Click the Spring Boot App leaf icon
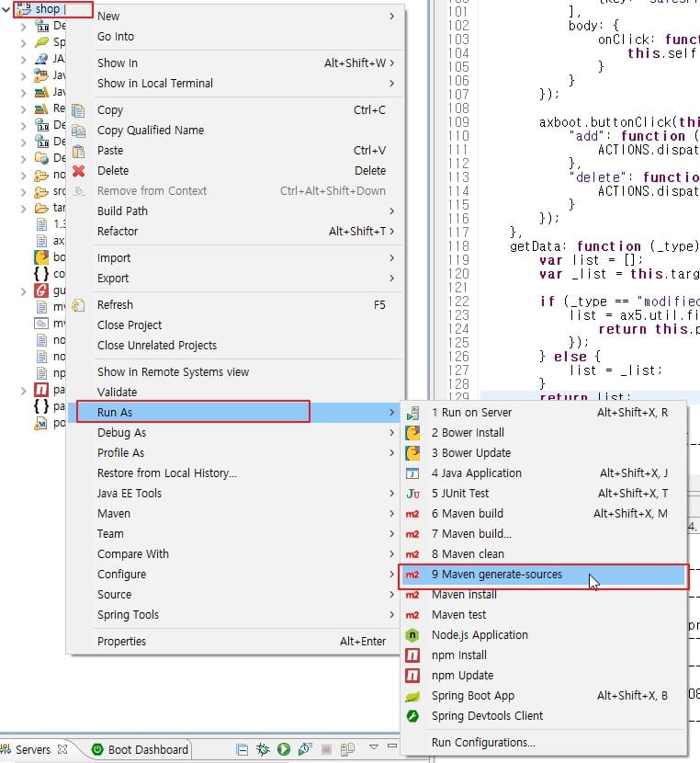Screen dimensions: 700x763 pyautogui.click(x=412, y=696)
